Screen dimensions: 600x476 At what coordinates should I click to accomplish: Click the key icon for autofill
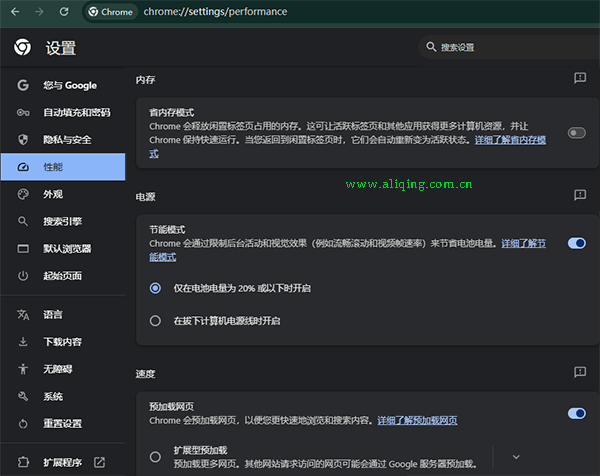click(23, 112)
